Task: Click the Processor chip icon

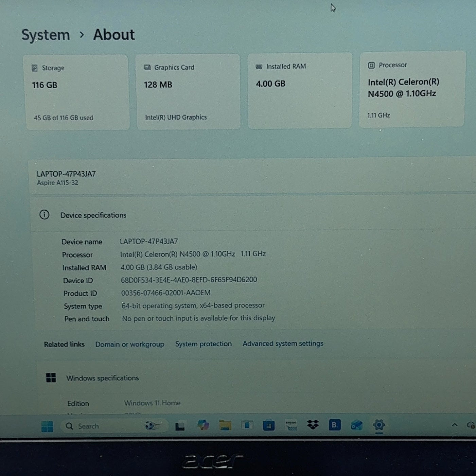Action: [x=371, y=65]
